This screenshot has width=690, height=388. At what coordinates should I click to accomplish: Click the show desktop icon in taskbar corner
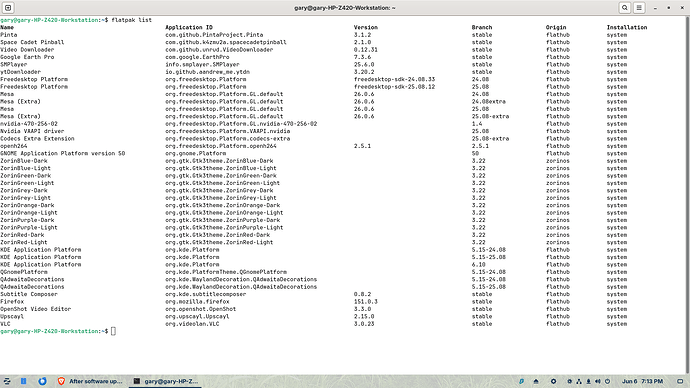[680, 381]
